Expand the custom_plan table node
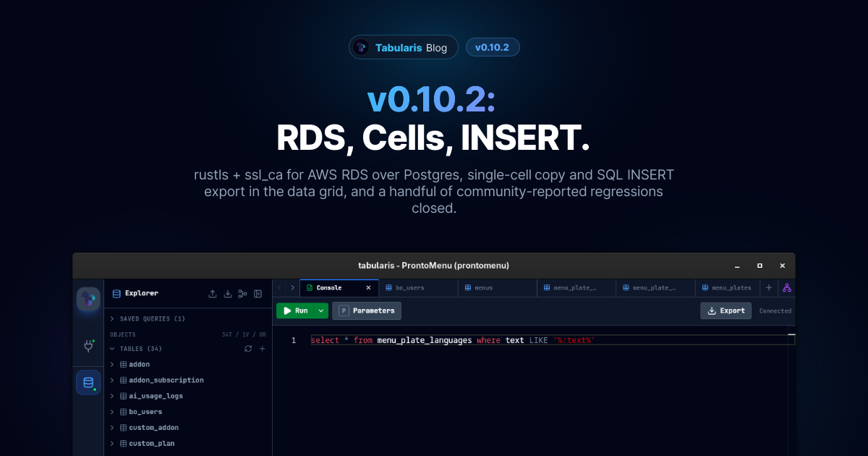Screen dimensions: 868x456 [x=112, y=444]
